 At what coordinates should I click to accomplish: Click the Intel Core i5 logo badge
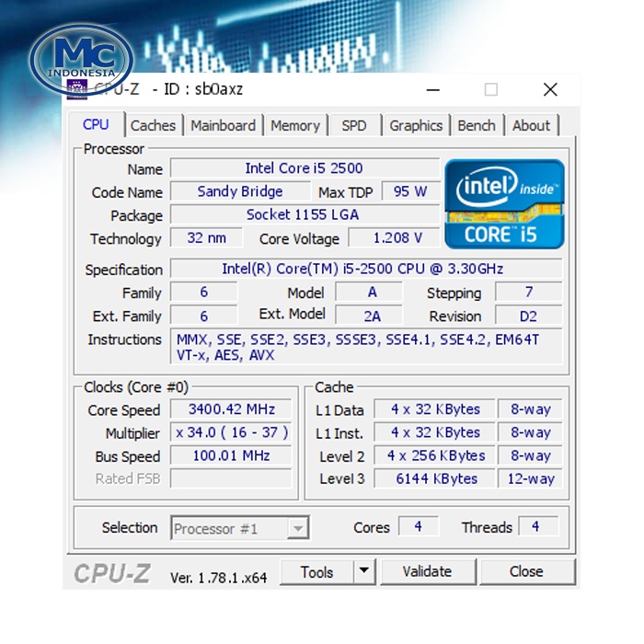(x=504, y=204)
